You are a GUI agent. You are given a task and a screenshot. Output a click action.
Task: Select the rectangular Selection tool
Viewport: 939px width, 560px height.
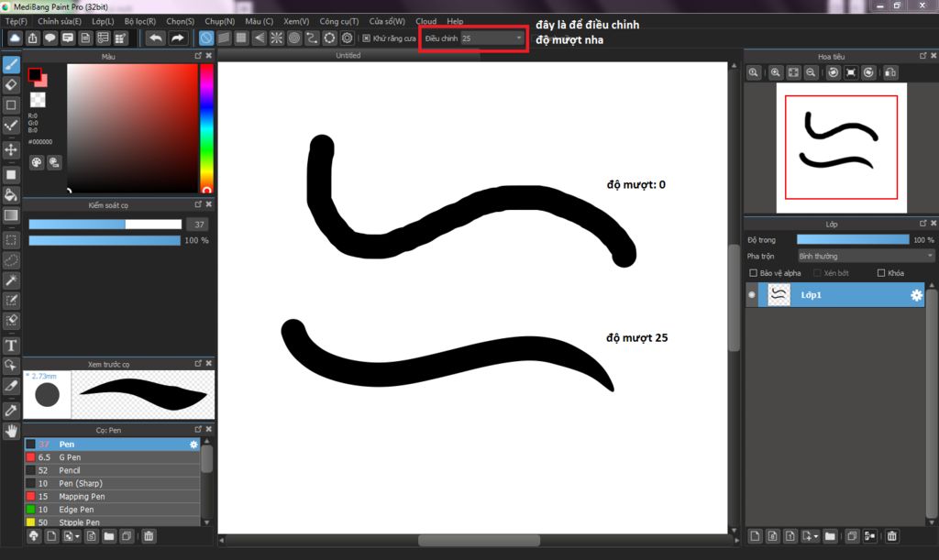click(x=11, y=240)
